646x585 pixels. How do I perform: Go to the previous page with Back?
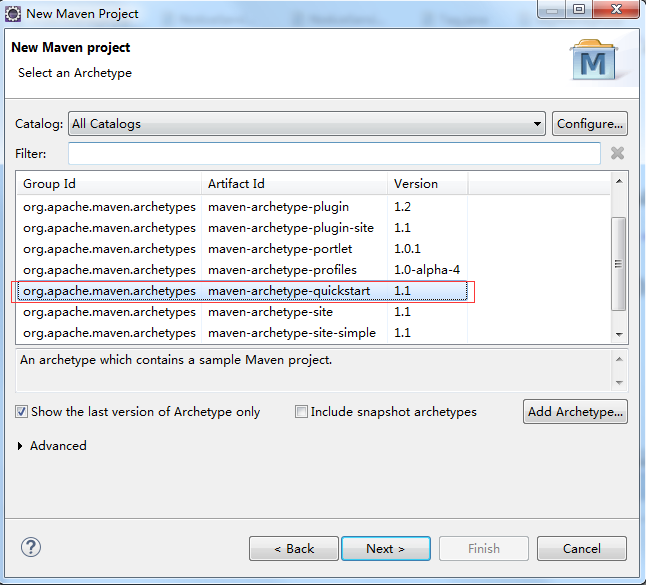coord(294,549)
